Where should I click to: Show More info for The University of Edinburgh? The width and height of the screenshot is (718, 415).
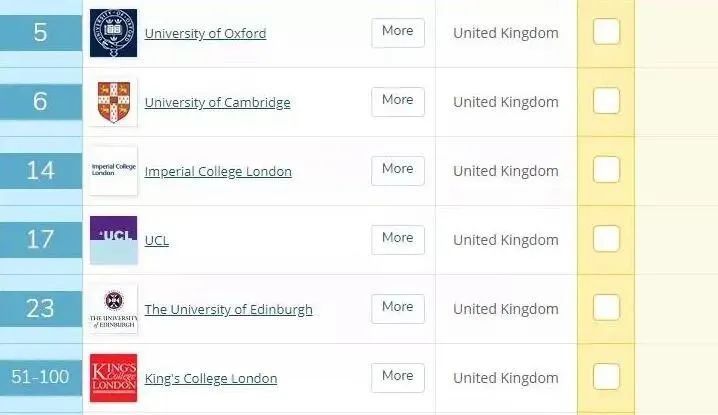398,309
